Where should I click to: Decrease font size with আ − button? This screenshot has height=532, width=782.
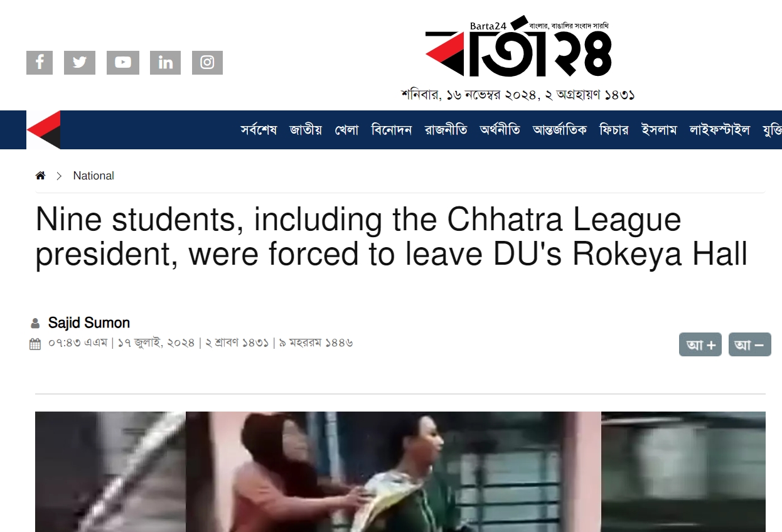pos(750,344)
